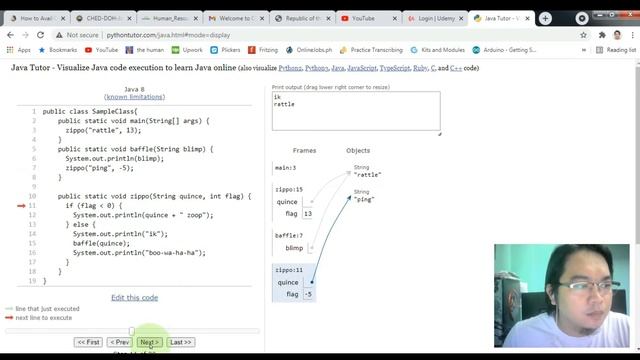Open the JavaScript visualizer link

[362, 68]
